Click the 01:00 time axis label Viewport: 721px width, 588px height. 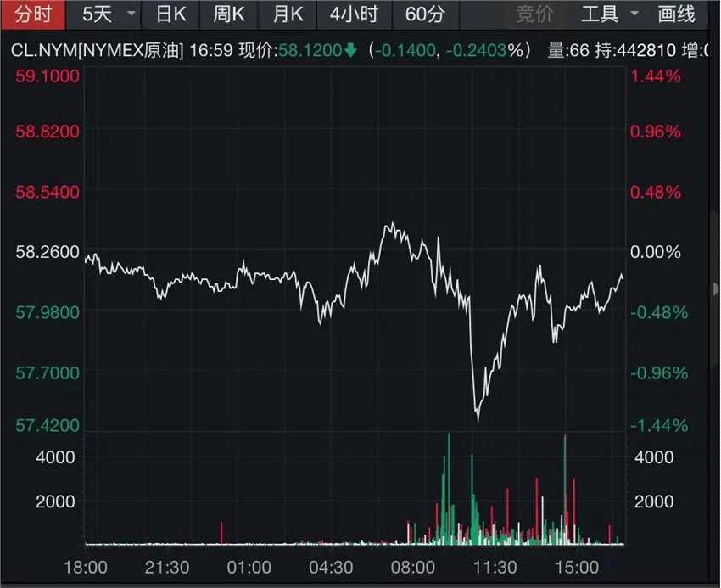point(249,568)
